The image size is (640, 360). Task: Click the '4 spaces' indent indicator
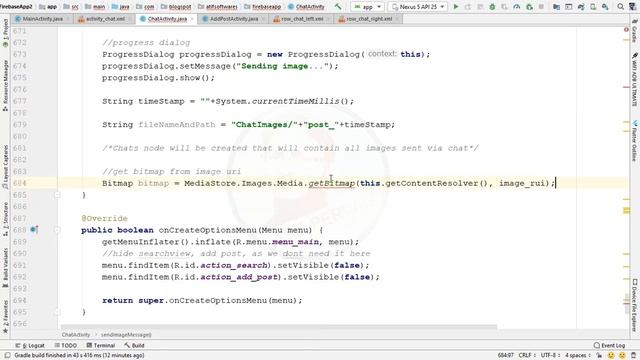point(578,356)
